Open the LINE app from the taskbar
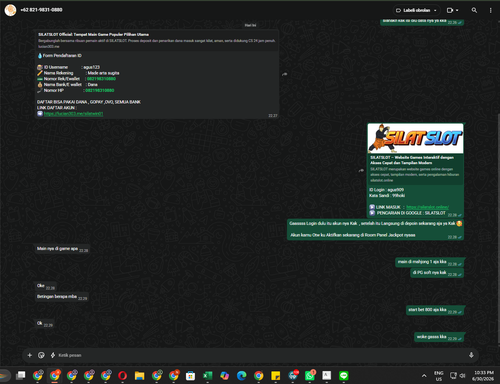Screen dimensions: 500x384 point(343,376)
